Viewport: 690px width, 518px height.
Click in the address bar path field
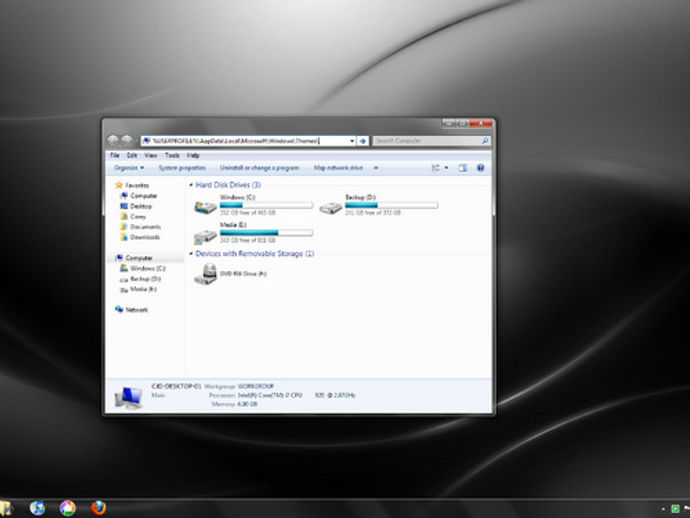coord(250,141)
